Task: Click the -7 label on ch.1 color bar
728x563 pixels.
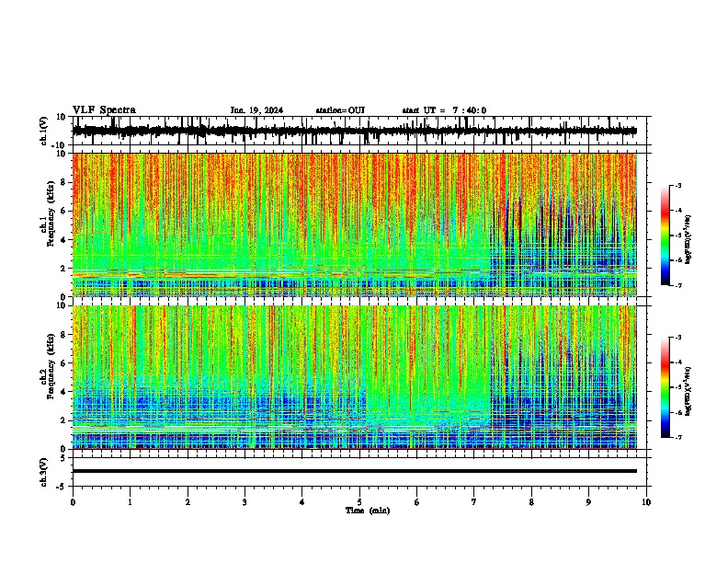Action: tap(677, 285)
